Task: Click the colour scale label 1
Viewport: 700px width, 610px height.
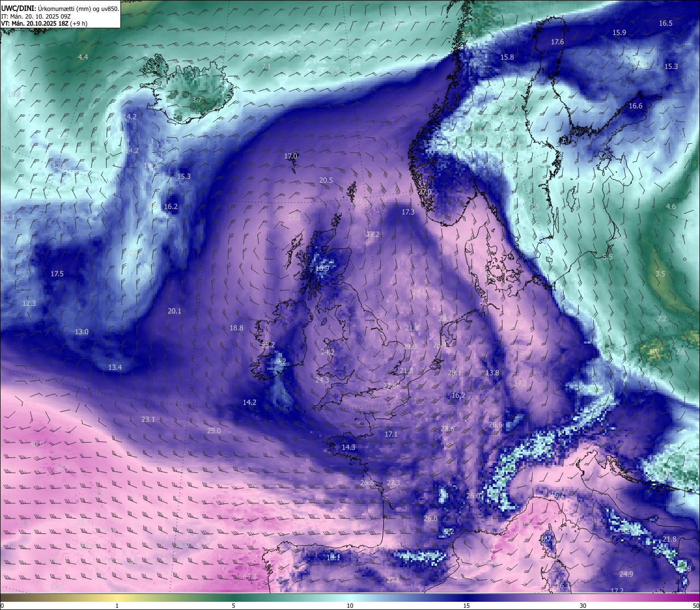Action: click(x=117, y=606)
